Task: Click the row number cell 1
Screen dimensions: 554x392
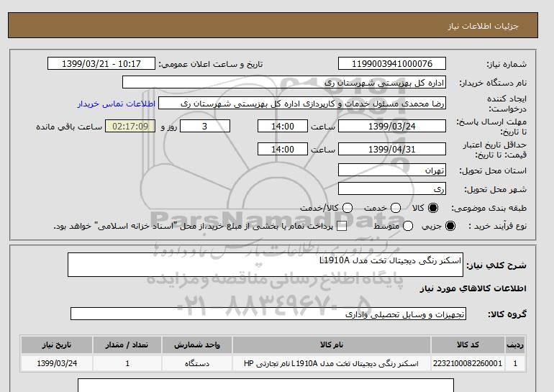Action: (515, 363)
